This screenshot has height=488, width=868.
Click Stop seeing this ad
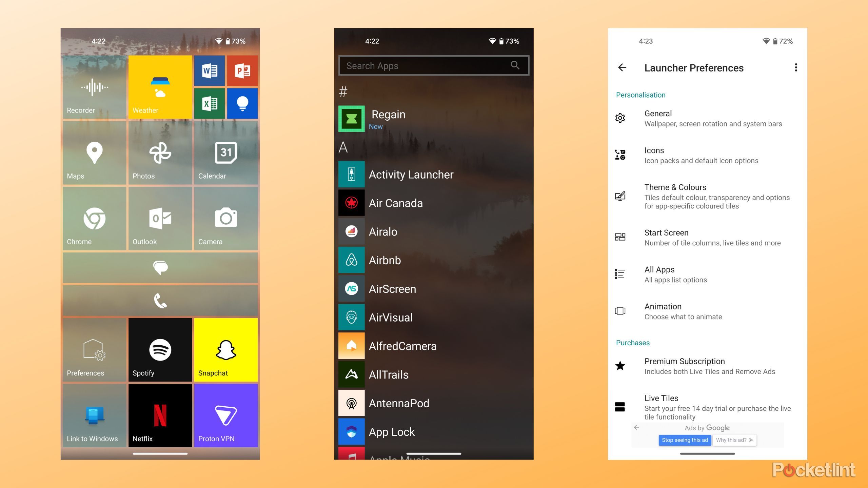[685, 440]
